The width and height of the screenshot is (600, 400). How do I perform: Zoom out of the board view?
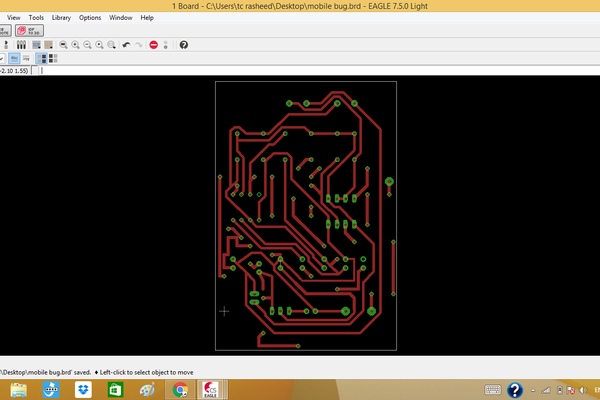coord(87,45)
